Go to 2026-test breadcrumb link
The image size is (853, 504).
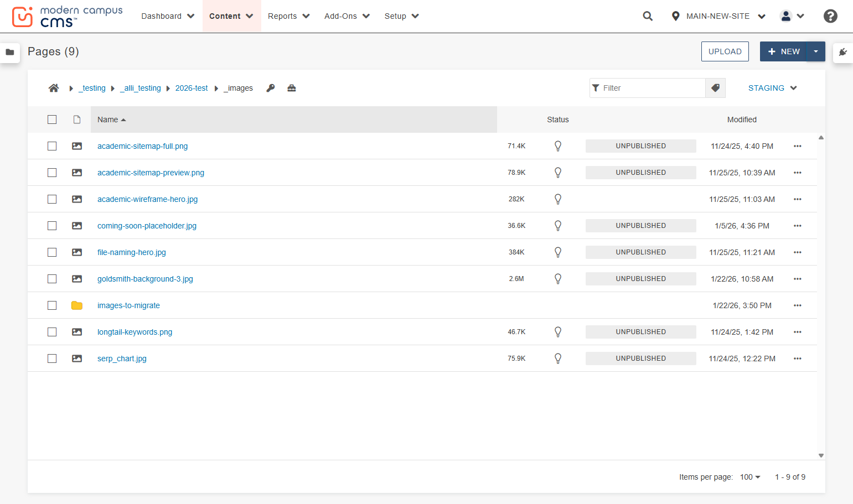192,88
